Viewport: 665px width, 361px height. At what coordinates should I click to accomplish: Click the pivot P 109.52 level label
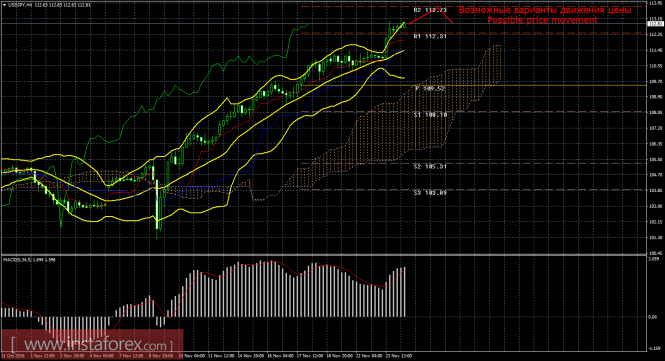[430, 88]
